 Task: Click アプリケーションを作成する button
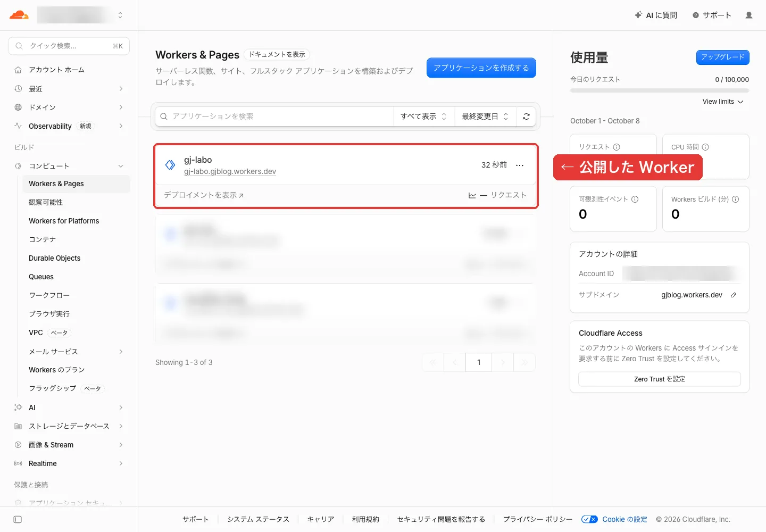[481, 68]
